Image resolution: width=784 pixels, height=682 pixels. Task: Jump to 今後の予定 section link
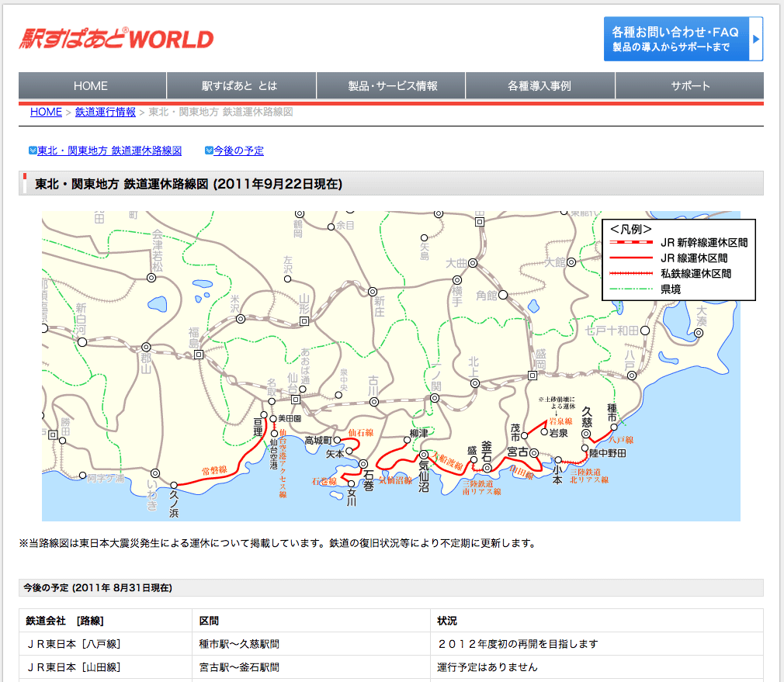pyautogui.click(x=238, y=151)
